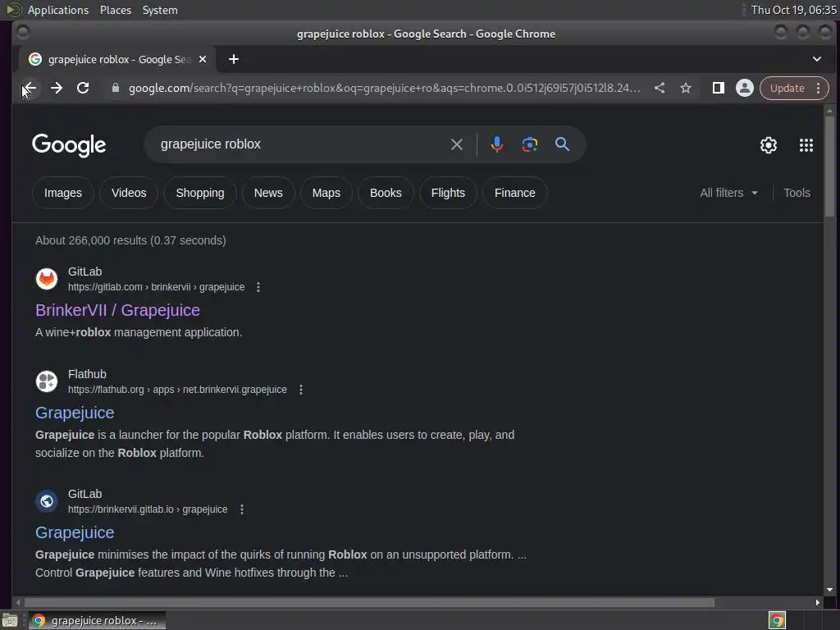
Task: Open the Applications menu
Action: 58,10
